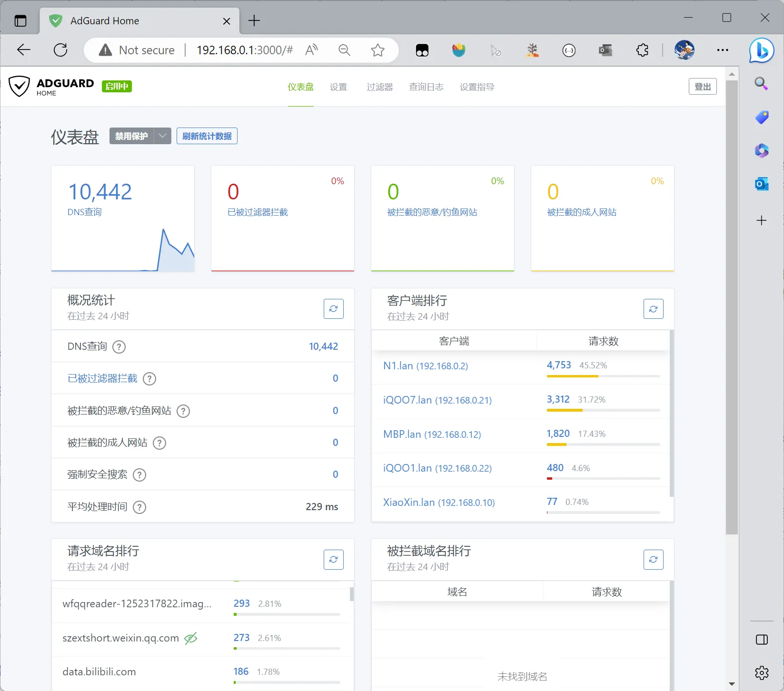The height and width of the screenshot is (691, 784).
Task: Open the N1.lan (192.168.0.2) client link
Action: click(x=425, y=366)
